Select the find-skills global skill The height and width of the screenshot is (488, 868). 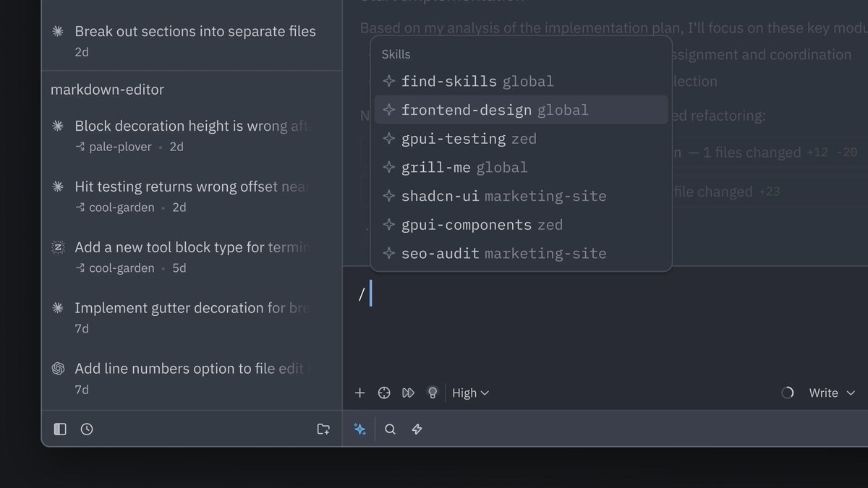click(521, 81)
